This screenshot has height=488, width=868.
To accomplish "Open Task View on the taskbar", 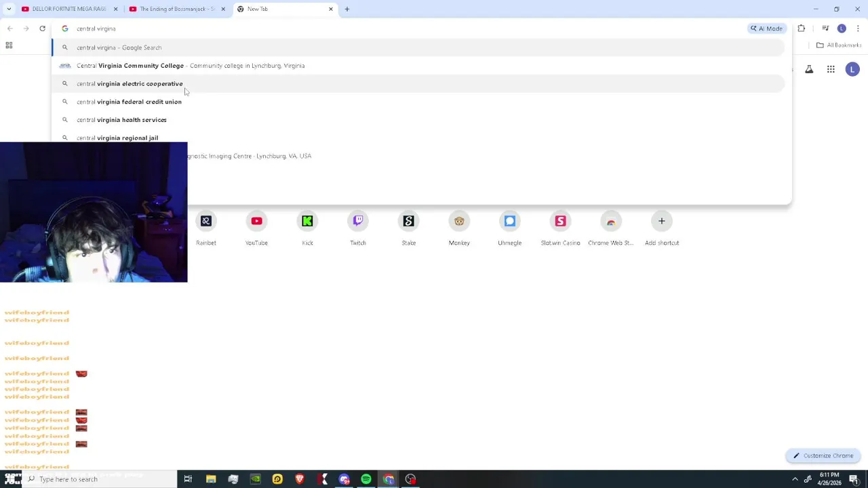I will (188, 479).
